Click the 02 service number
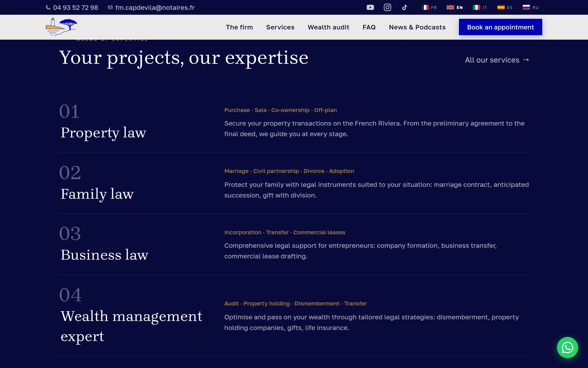The image size is (588, 368). 70,173
